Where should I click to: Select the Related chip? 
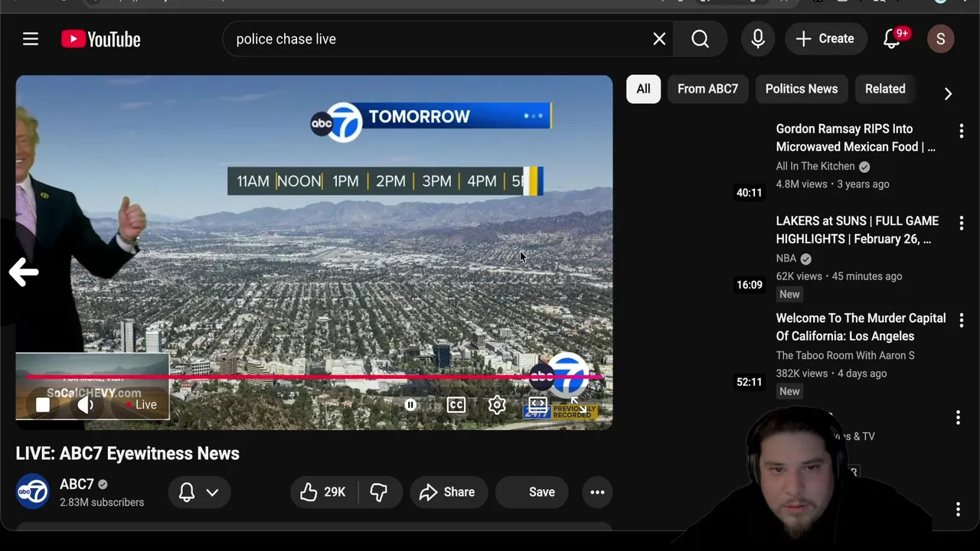(885, 89)
